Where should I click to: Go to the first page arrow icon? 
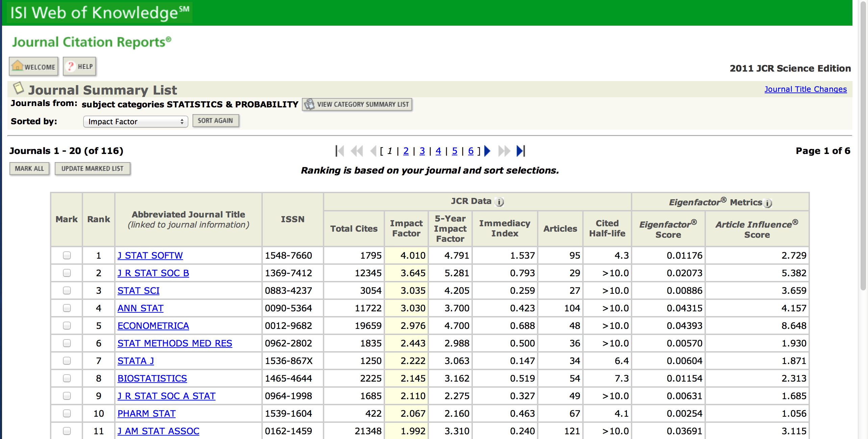(x=339, y=151)
